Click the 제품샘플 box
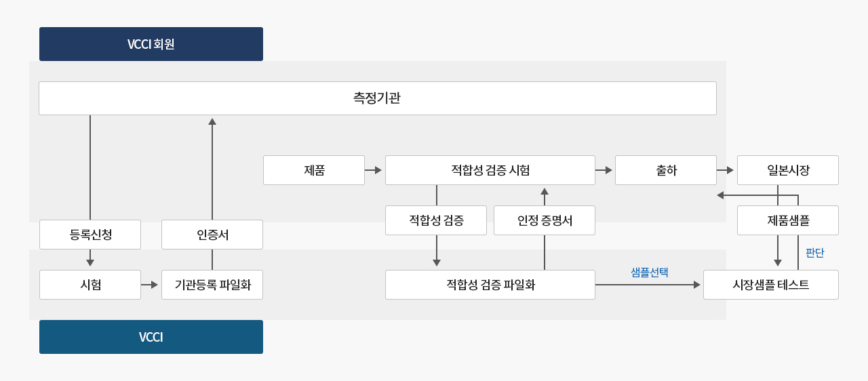 point(787,220)
